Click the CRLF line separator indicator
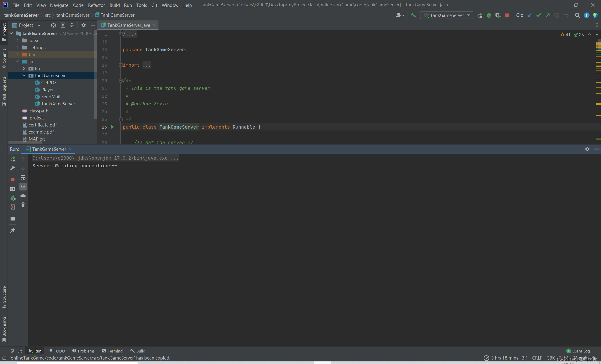Screen dimensions: 601x364 pyautogui.click(x=537, y=358)
